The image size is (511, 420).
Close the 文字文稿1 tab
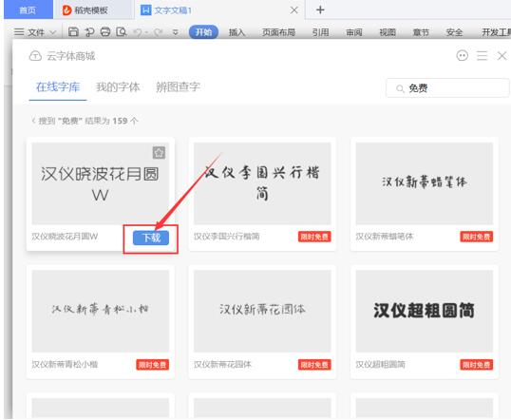(x=293, y=10)
